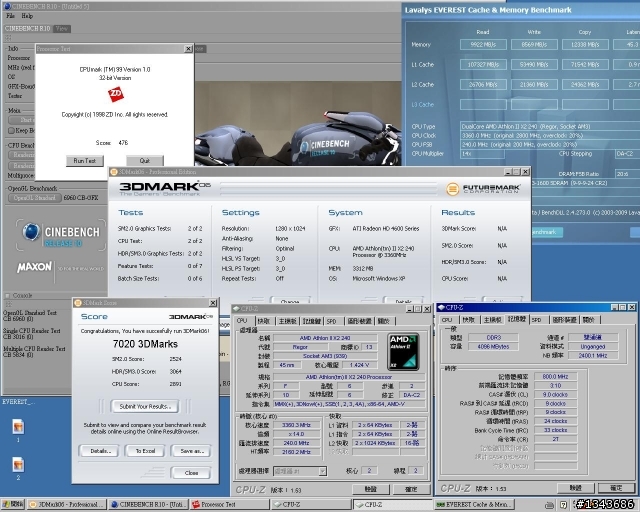640x512 pixels.
Task: Click Run Test in Processor Test dialog
Action: coord(84,161)
